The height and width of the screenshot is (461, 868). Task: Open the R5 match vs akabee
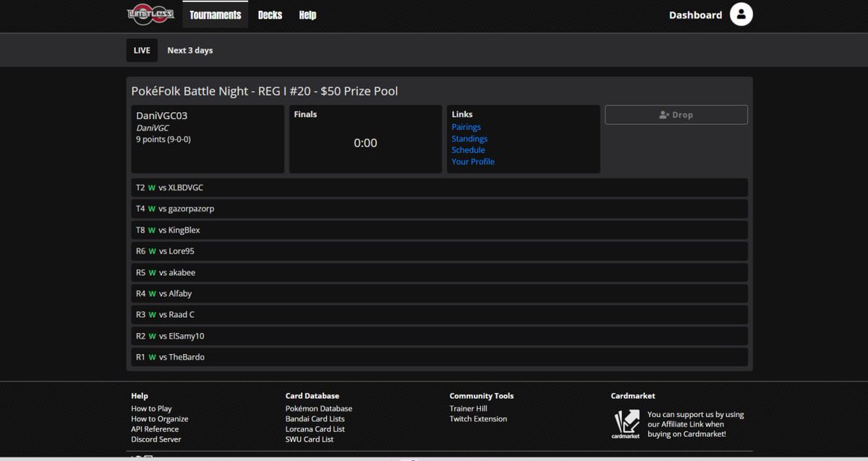440,272
